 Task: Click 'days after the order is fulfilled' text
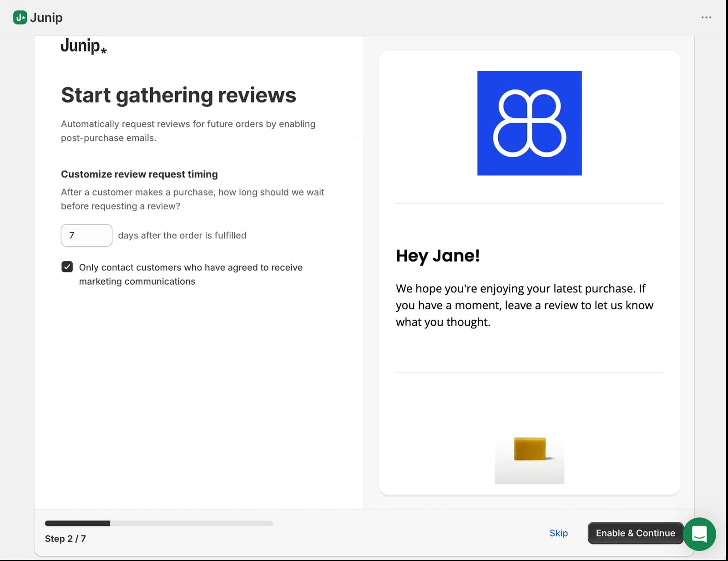[182, 235]
